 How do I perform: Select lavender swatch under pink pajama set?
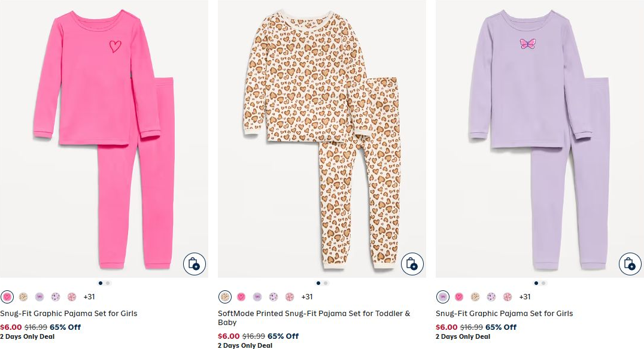click(x=40, y=296)
